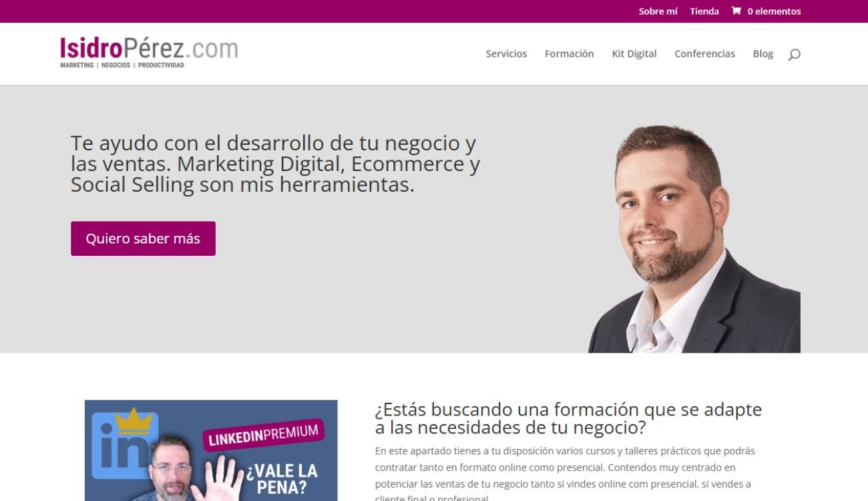Click the Quiero saber más button

(143, 238)
